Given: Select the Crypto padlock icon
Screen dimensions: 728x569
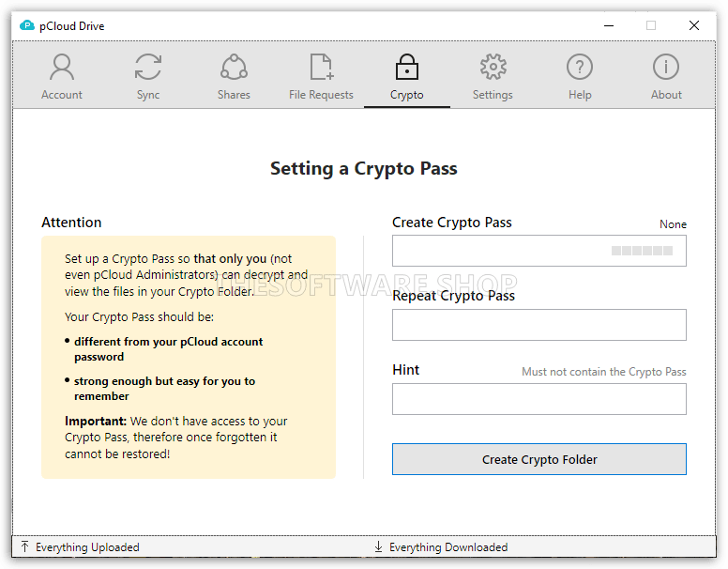Looking at the screenshot, I should (x=407, y=67).
